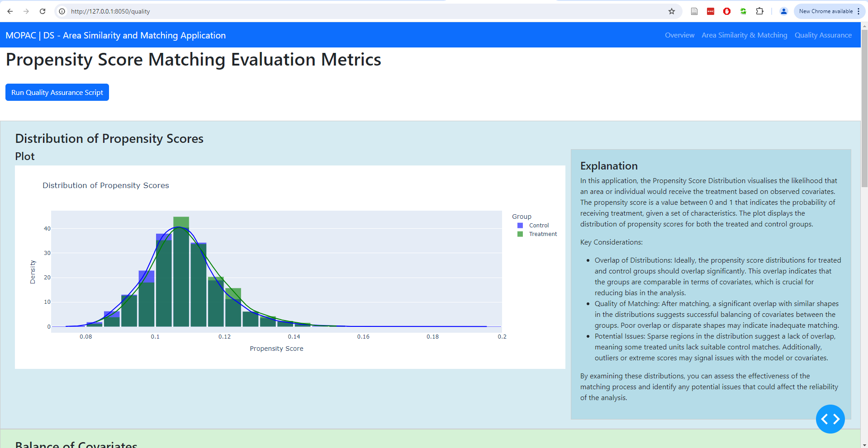Run the Quality Assurance Script
This screenshot has width=868, height=448.
click(x=57, y=92)
